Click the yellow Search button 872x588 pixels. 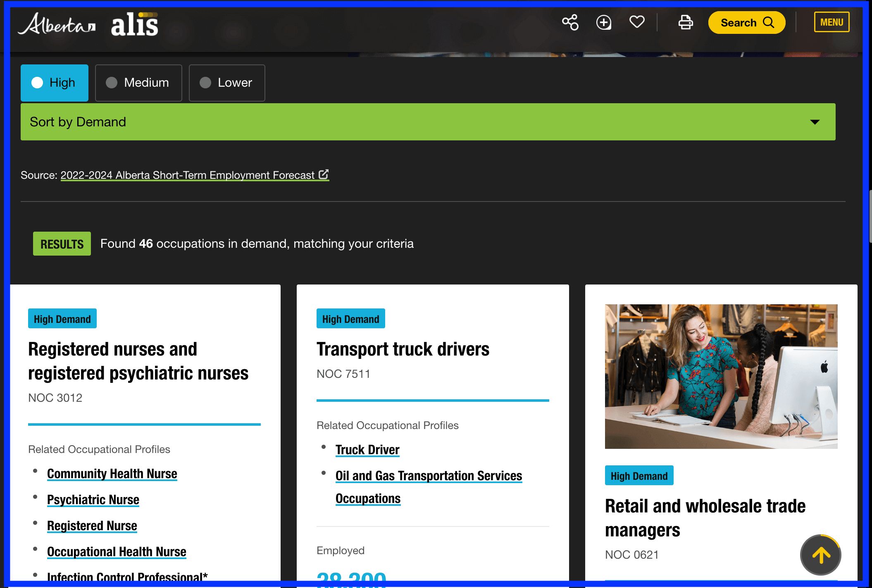click(746, 23)
